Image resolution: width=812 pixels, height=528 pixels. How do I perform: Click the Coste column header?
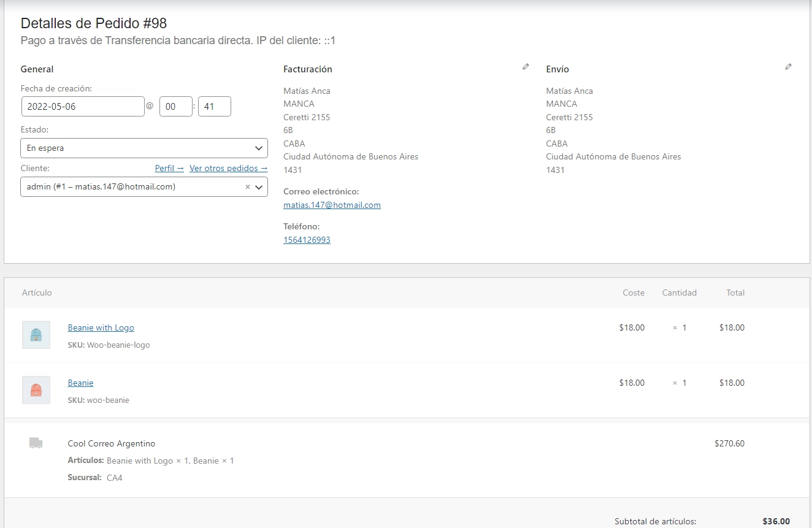pyautogui.click(x=634, y=293)
